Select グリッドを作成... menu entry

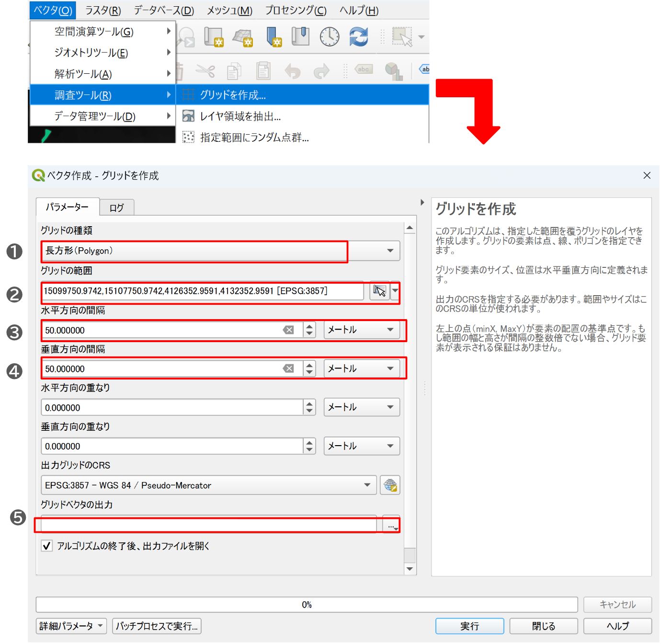coord(302,95)
